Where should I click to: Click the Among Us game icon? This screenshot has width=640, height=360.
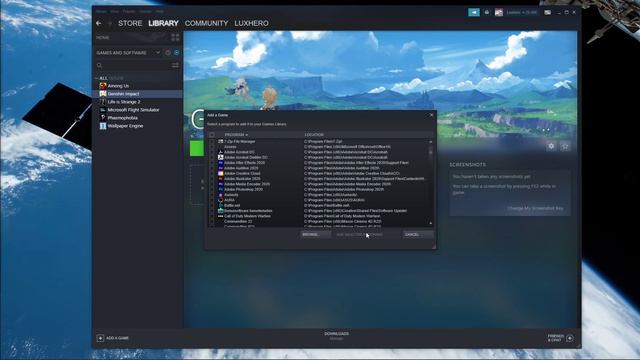coord(103,86)
